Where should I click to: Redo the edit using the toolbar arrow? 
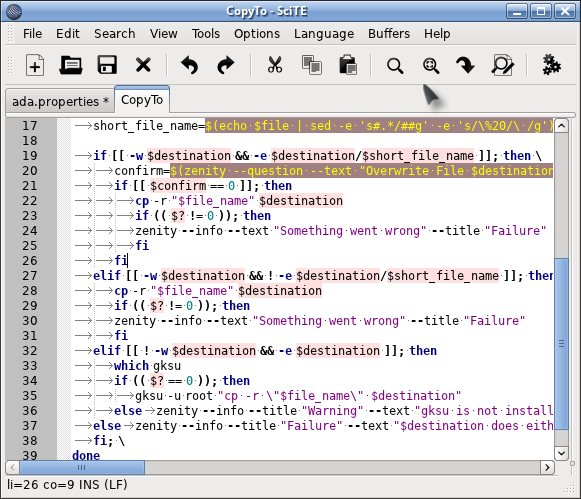(225, 65)
